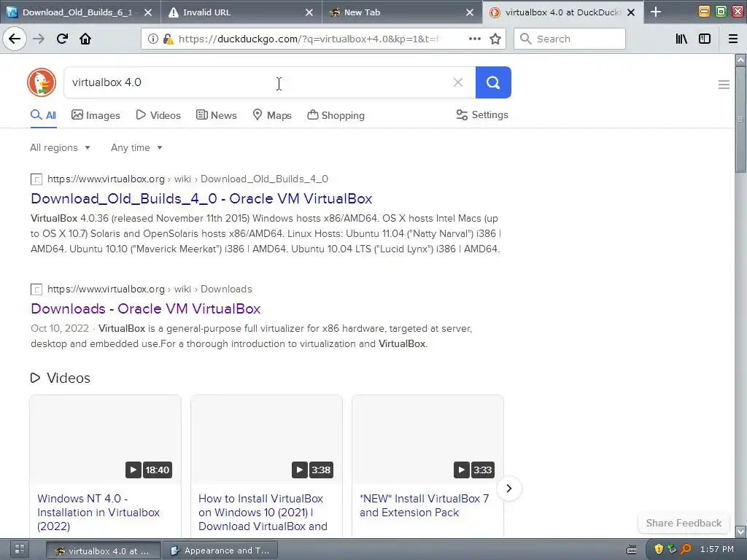Viewport: 747px width, 560px height.
Task: Show next videos with arrow button
Action: 508,488
